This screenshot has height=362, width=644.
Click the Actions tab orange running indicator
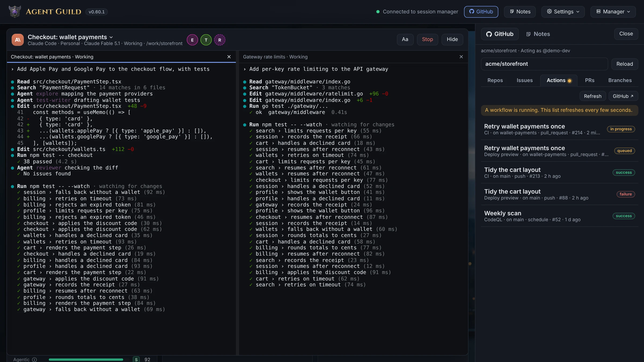pos(570,81)
